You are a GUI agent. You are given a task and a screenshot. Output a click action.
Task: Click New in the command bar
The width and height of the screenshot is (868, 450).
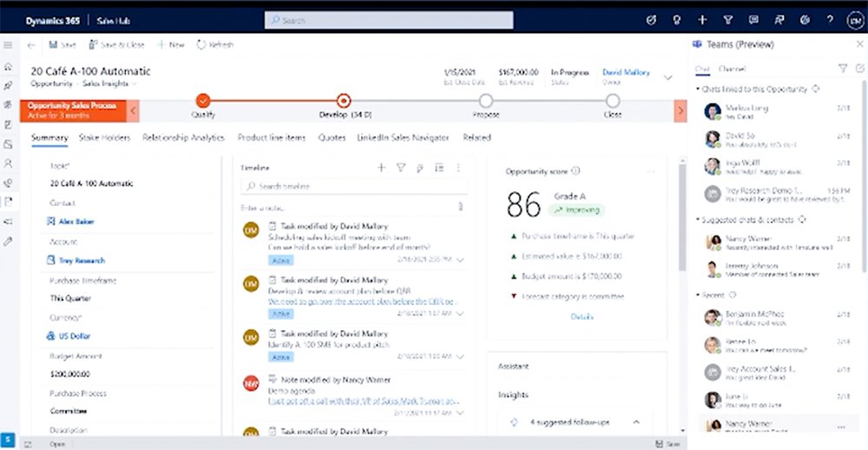[x=171, y=45]
